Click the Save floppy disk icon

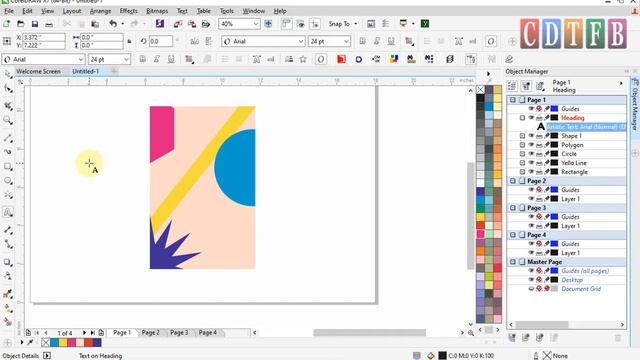coord(35,24)
